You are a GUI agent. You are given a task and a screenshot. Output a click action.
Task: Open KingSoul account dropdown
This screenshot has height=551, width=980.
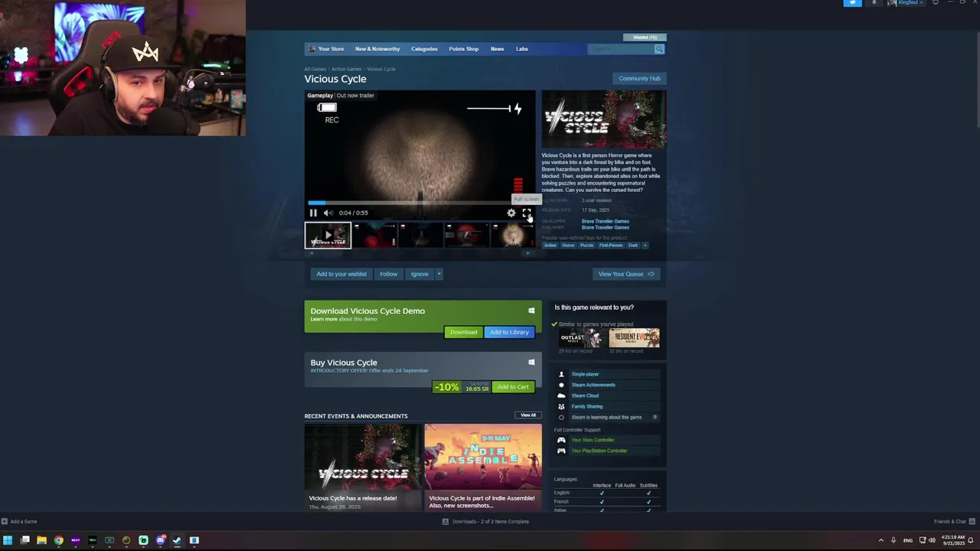tap(906, 3)
